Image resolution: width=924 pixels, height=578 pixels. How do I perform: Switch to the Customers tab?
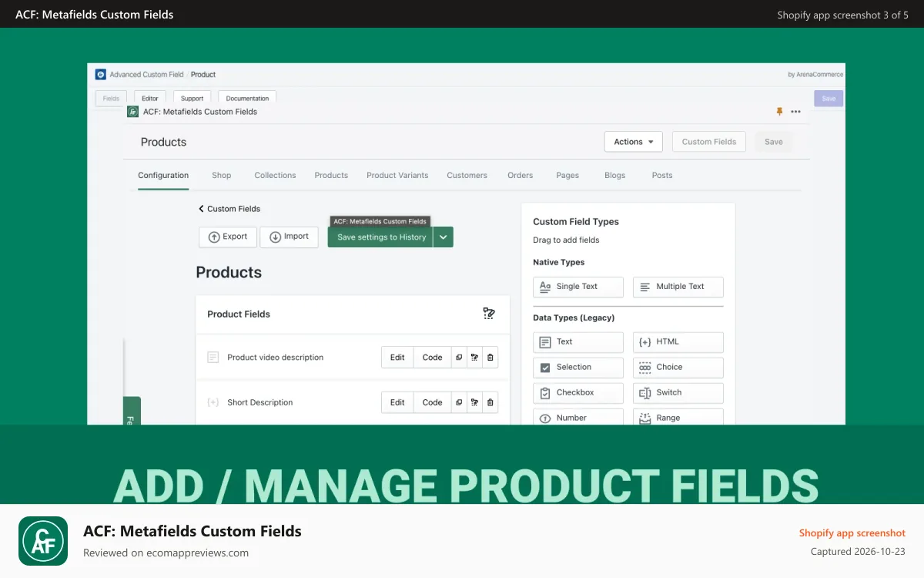[467, 176]
